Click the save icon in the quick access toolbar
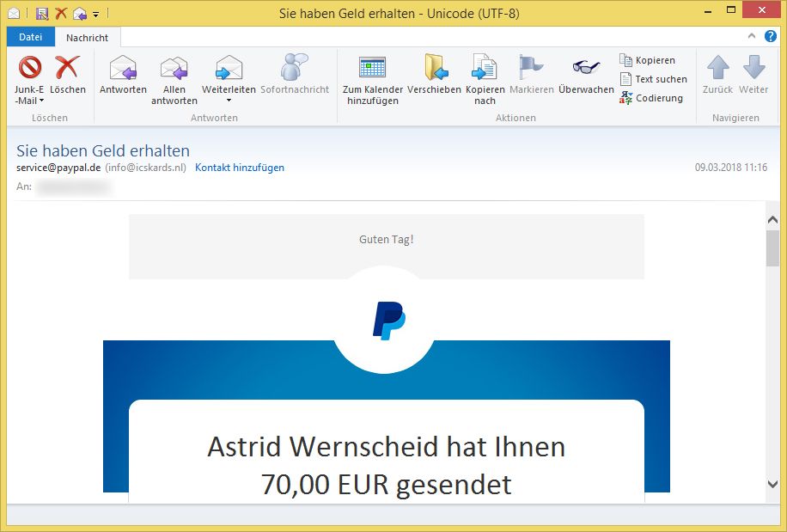The width and height of the screenshot is (787, 532). 42,14
